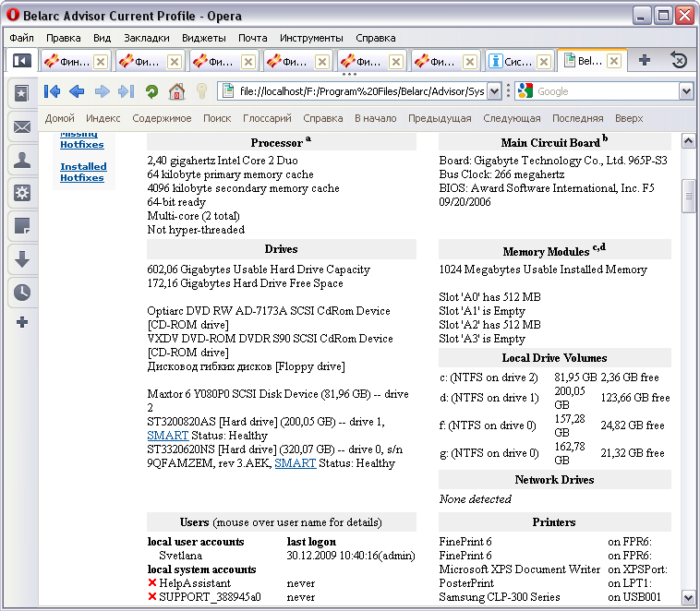Screen dimensions: 700x611
Task: Click Индекс in navigation bar
Action: click(x=103, y=118)
